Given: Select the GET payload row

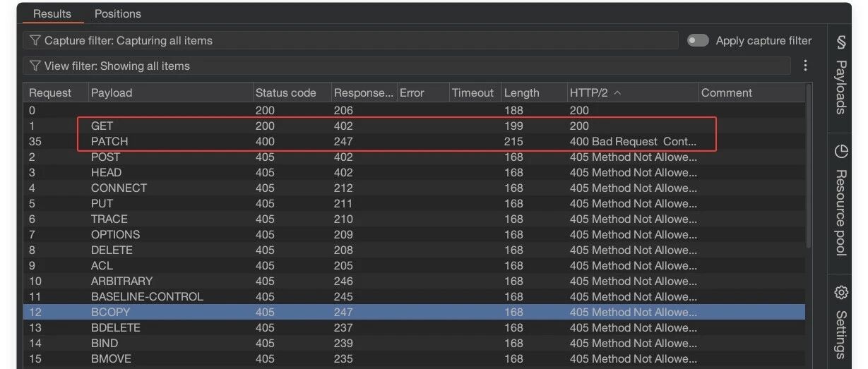Looking at the screenshot, I should tap(414, 126).
